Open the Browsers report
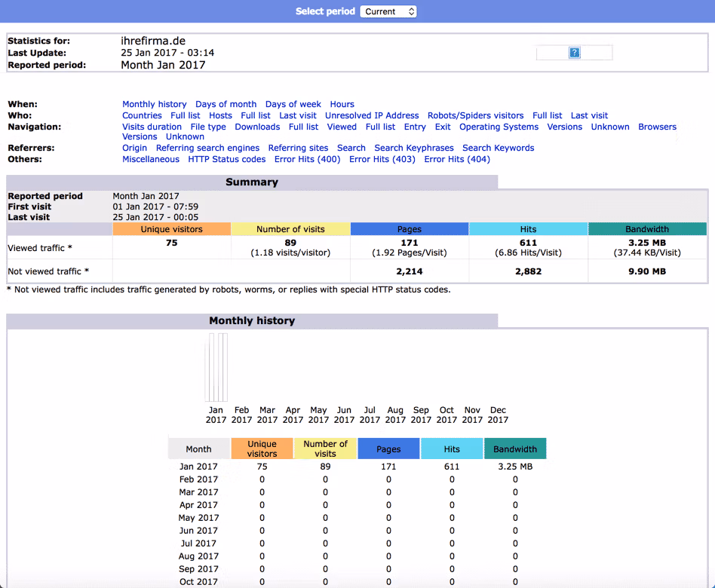Screen dimensions: 715x588 [x=657, y=127]
